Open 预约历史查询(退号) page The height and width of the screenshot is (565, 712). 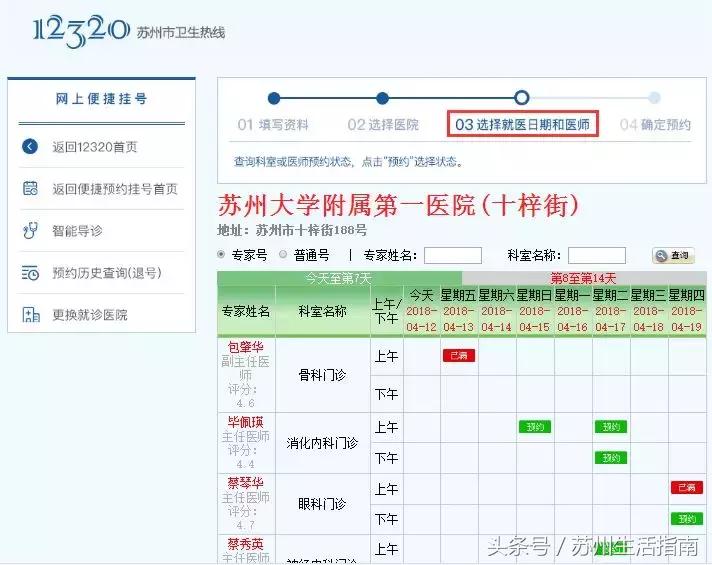point(107,273)
